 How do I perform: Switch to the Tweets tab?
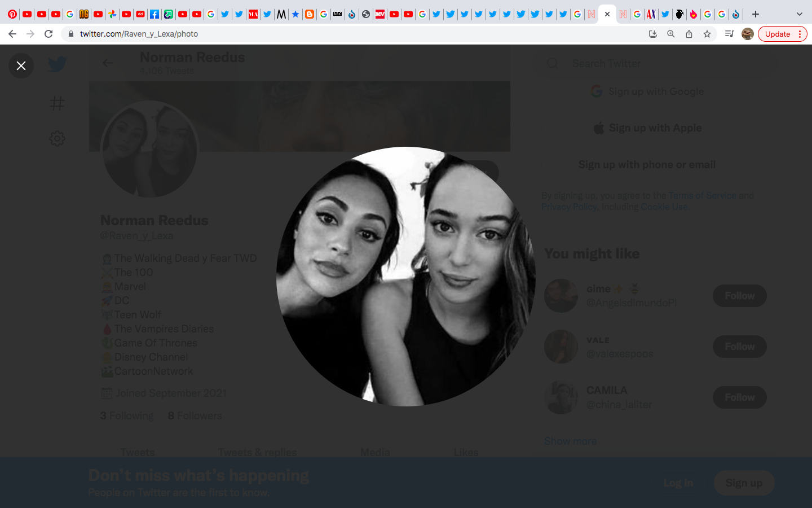(137, 452)
